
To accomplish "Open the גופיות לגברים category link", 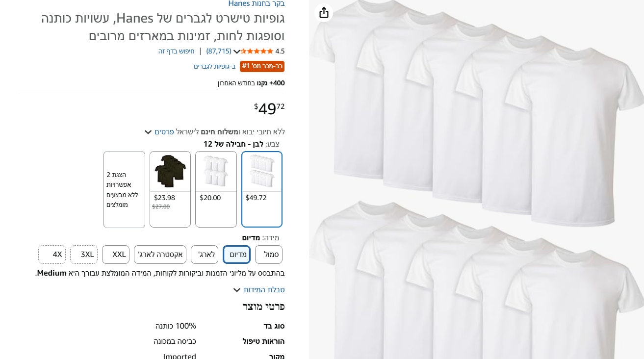I will coord(214,66).
